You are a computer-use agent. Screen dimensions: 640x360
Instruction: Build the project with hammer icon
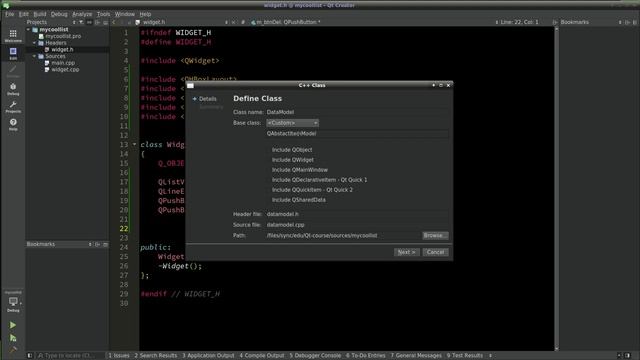(x=13, y=350)
